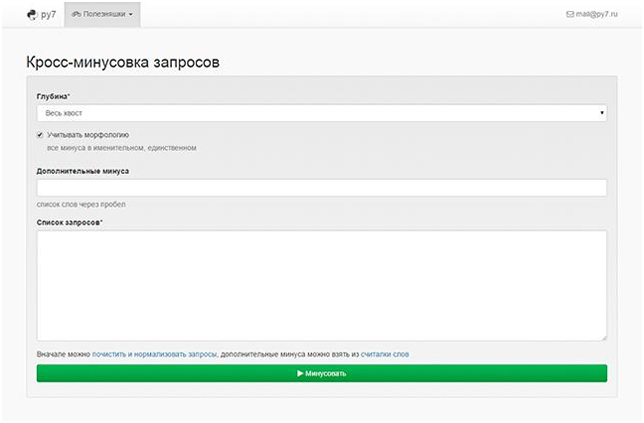This screenshot has height=423, width=644.
Task: Open the почистить и нормализовать запросы link
Action: [x=154, y=354]
